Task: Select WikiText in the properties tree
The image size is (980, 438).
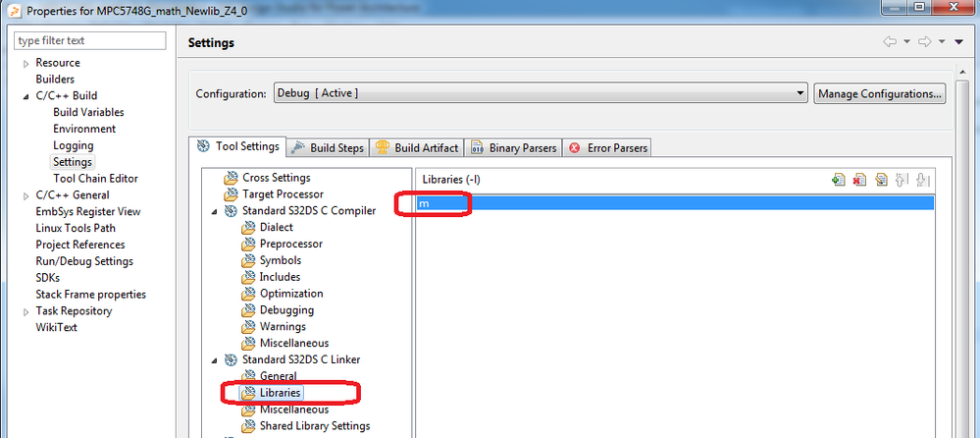Action: [56, 327]
